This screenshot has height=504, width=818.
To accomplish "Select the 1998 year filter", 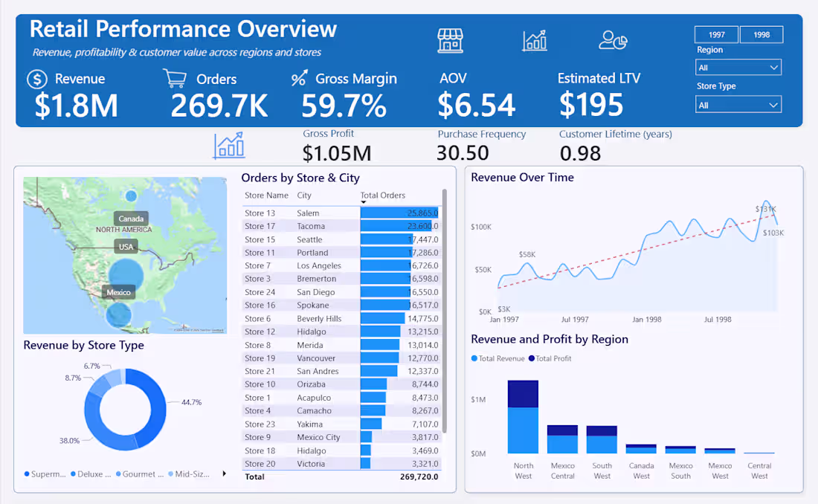I will click(761, 34).
